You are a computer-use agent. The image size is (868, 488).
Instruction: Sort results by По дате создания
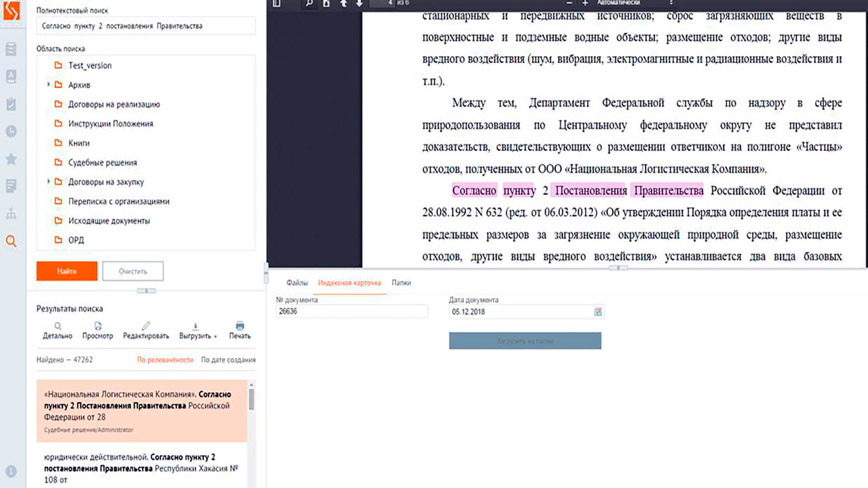pos(228,360)
